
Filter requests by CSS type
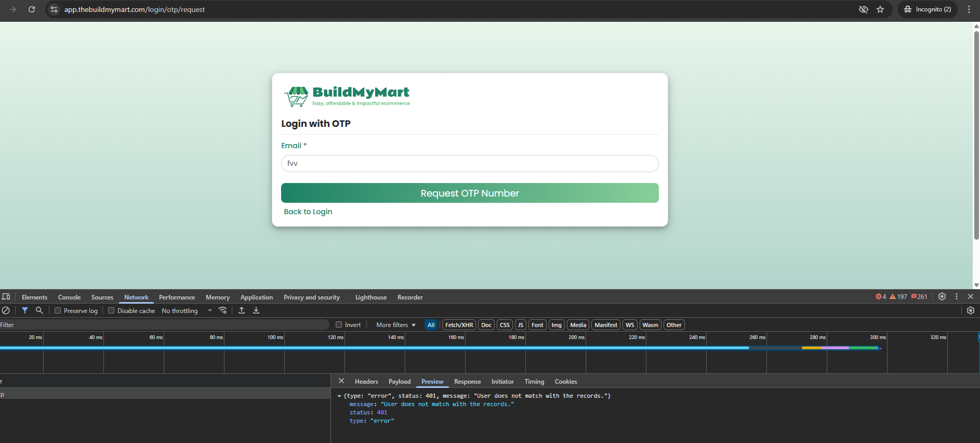(505, 325)
